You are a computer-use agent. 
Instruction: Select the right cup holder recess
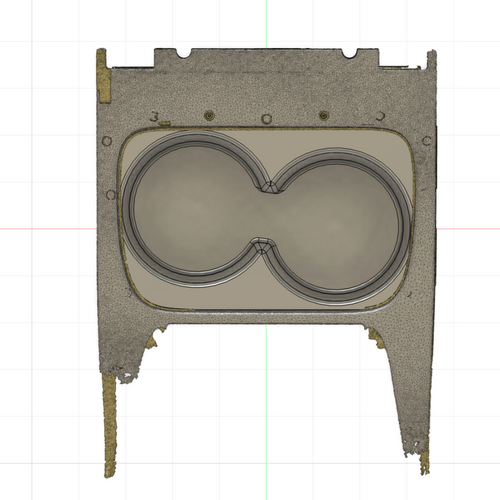click(337, 227)
